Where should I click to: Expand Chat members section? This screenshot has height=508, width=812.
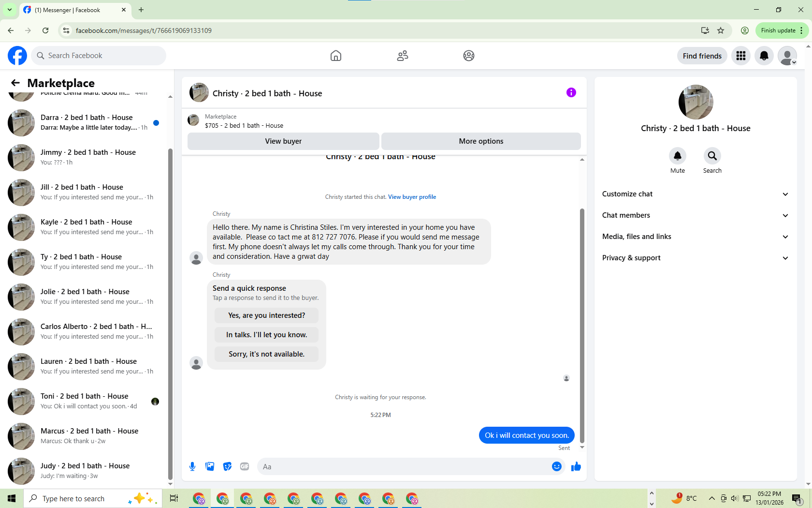[696, 215]
